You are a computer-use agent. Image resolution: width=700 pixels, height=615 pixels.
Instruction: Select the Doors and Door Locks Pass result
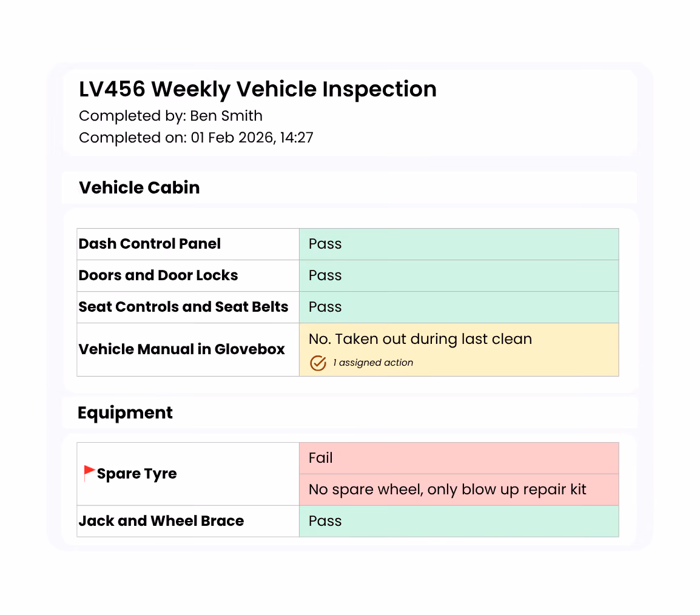[459, 276]
